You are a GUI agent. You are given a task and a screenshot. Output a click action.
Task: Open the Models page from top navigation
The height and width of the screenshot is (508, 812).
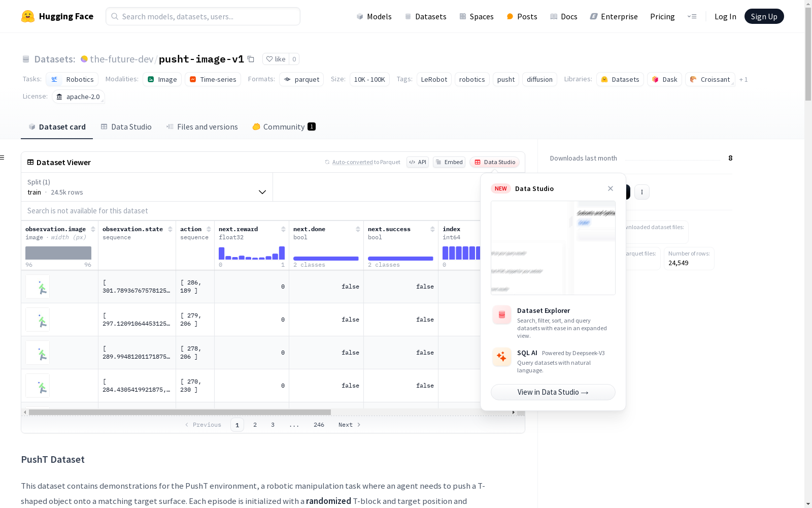pos(374,16)
